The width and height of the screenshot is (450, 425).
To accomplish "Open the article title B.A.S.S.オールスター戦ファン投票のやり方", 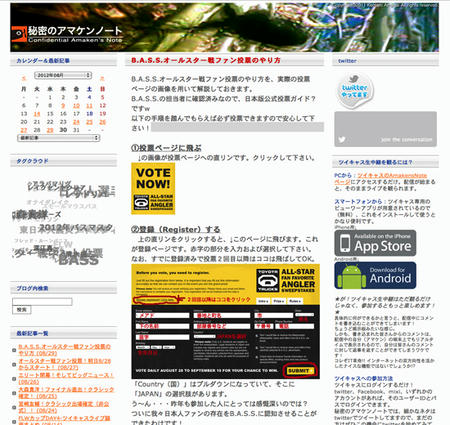I will point(206,60).
